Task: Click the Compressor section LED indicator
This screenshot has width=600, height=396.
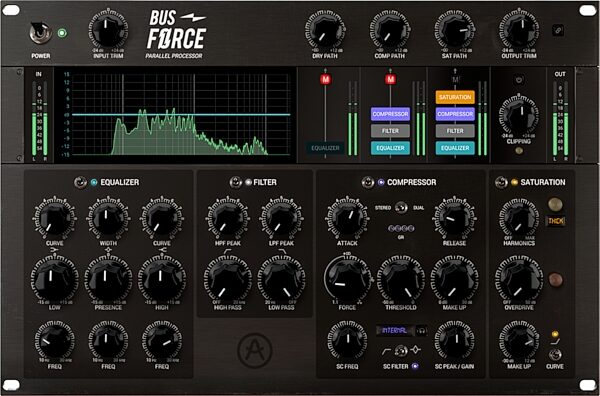Action: click(x=381, y=183)
